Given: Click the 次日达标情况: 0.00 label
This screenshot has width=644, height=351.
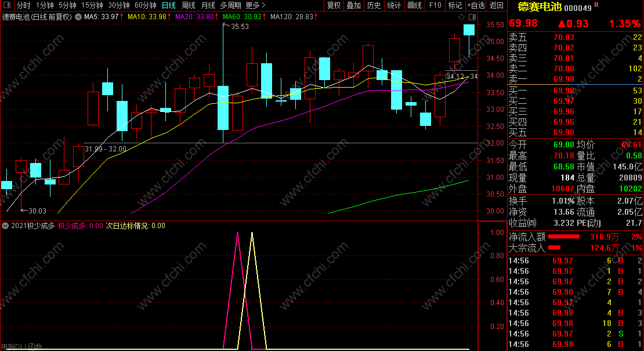Looking at the screenshot, I should pos(136,226).
